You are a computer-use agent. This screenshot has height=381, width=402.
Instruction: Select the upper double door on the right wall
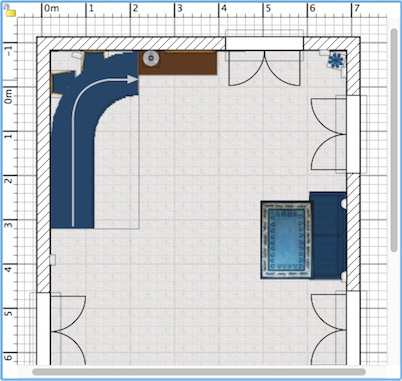[x=338, y=134]
